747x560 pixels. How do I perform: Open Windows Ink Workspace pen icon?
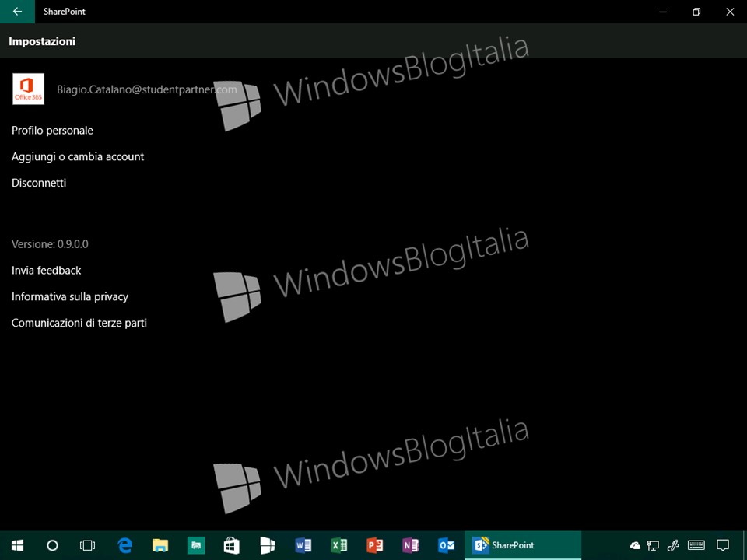[673, 546]
